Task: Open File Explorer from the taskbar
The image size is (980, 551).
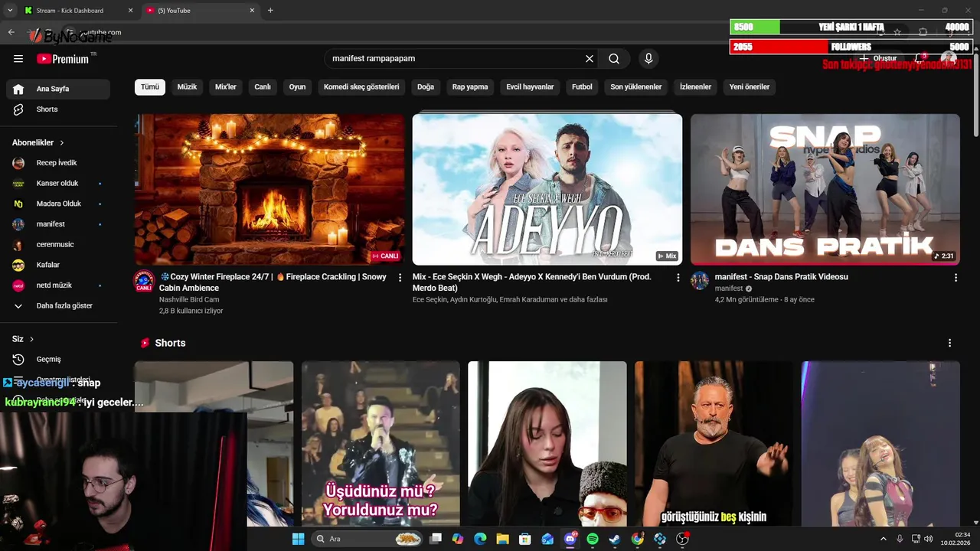Action: 502,539
